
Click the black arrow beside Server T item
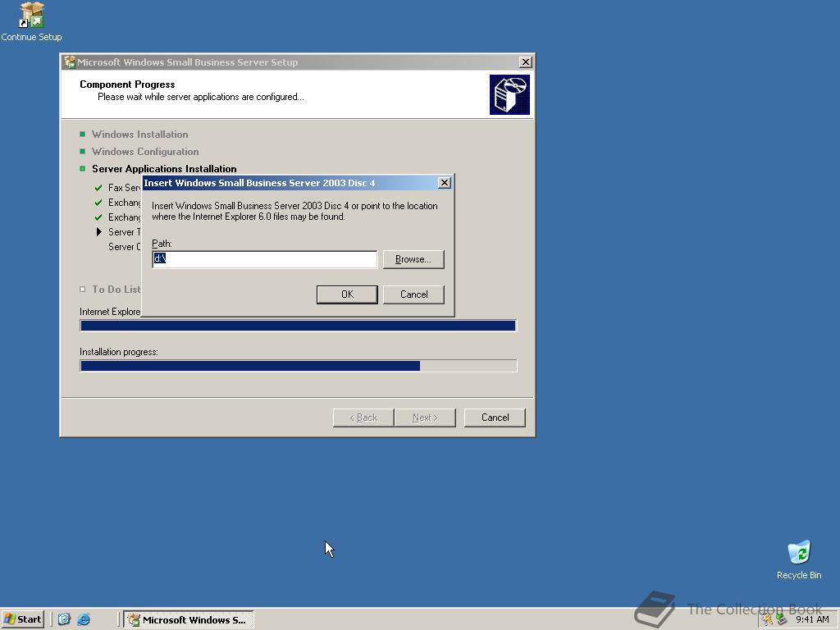point(98,232)
